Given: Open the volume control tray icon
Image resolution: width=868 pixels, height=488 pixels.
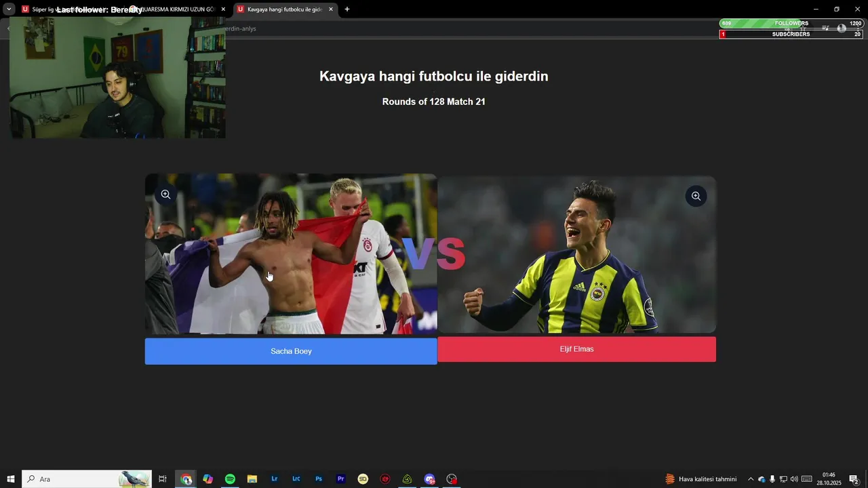Looking at the screenshot, I should (794, 479).
